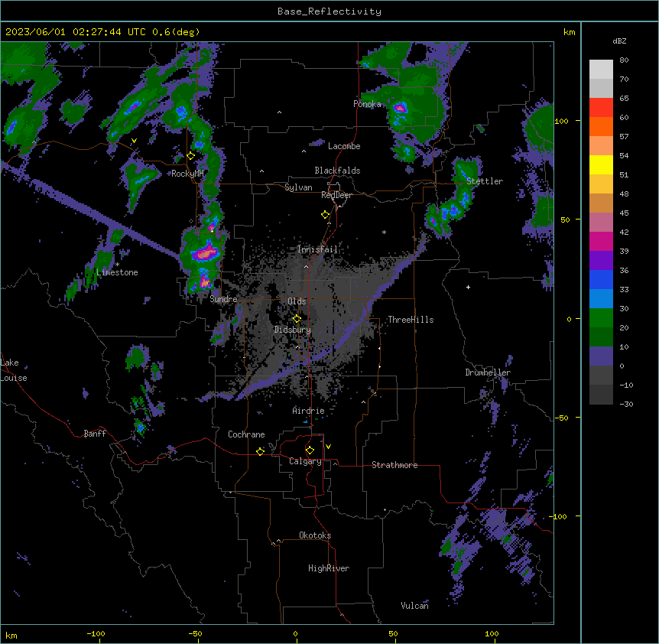659x644 pixels.
Task: Click the yellow V marker east of Calgary
Action: click(328, 447)
